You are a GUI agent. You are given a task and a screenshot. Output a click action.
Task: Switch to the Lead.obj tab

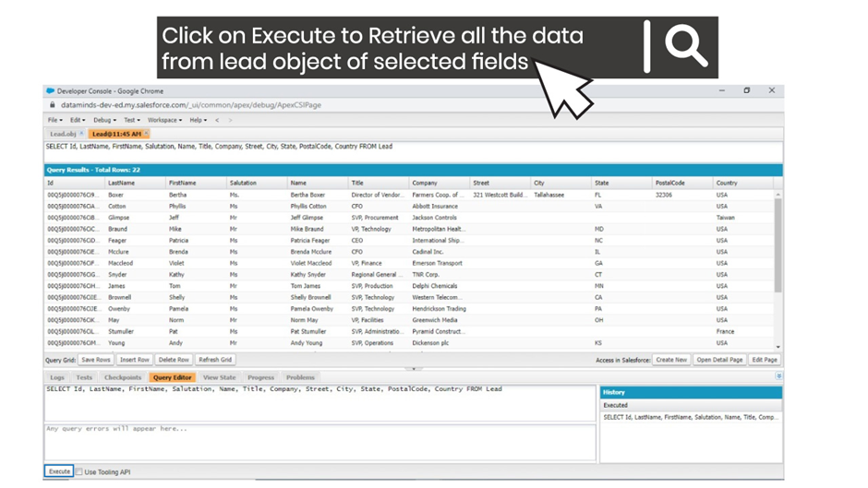63,134
